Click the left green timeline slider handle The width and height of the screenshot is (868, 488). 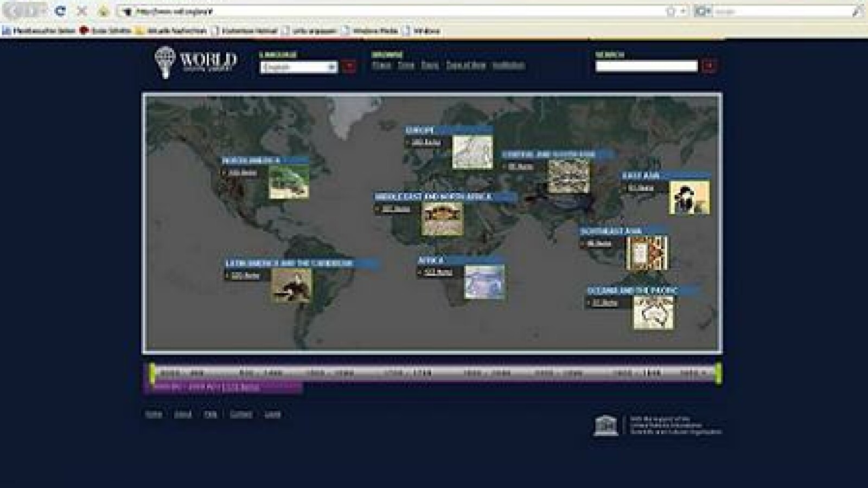coord(152,373)
